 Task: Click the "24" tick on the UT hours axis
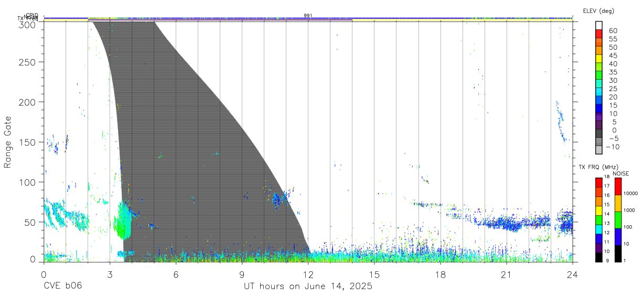point(572,274)
